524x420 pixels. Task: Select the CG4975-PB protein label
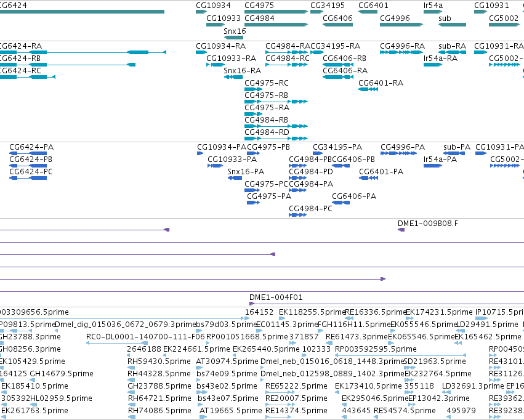click(268, 147)
